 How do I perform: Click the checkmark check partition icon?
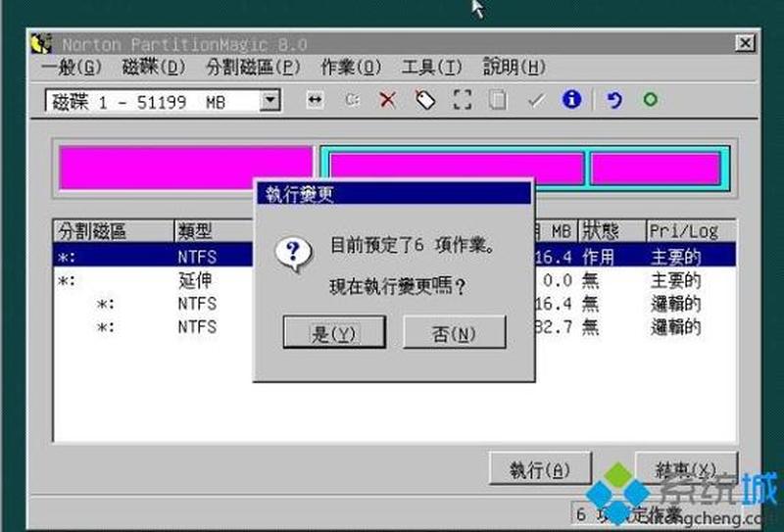click(x=535, y=101)
